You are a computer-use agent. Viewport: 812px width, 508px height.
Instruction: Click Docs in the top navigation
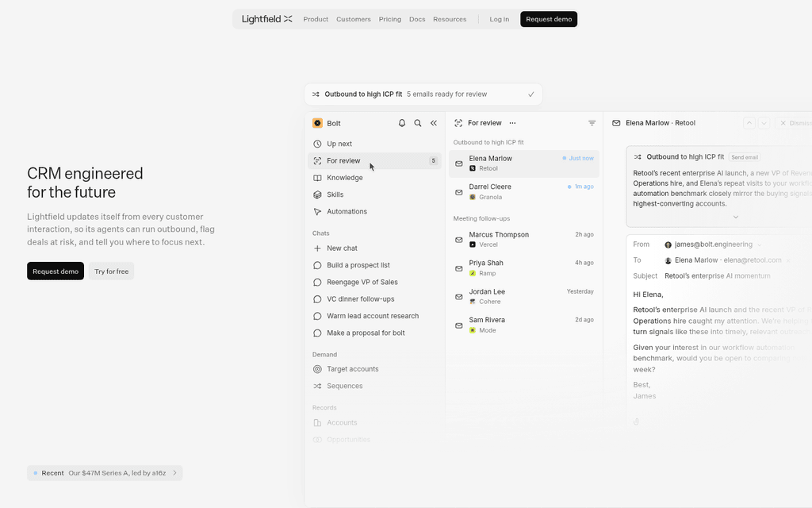(x=417, y=19)
